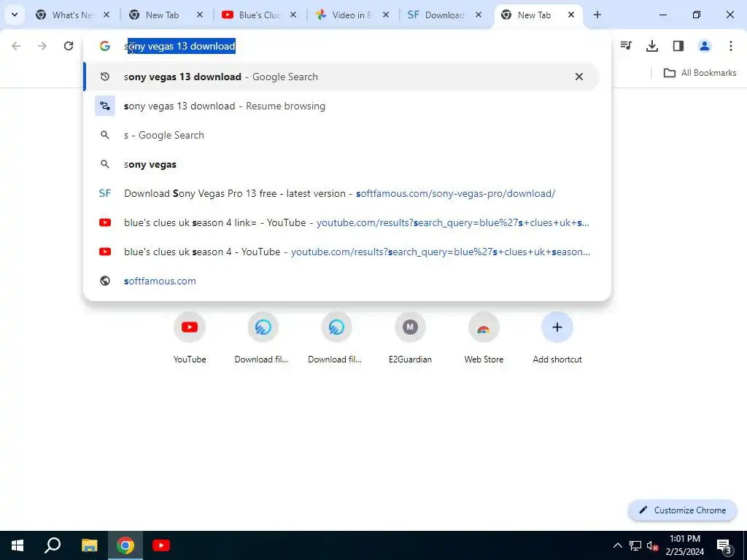747x560 pixels.
Task: Open the Chrome three-dot menu
Action: pyautogui.click(x=731, y=46)
